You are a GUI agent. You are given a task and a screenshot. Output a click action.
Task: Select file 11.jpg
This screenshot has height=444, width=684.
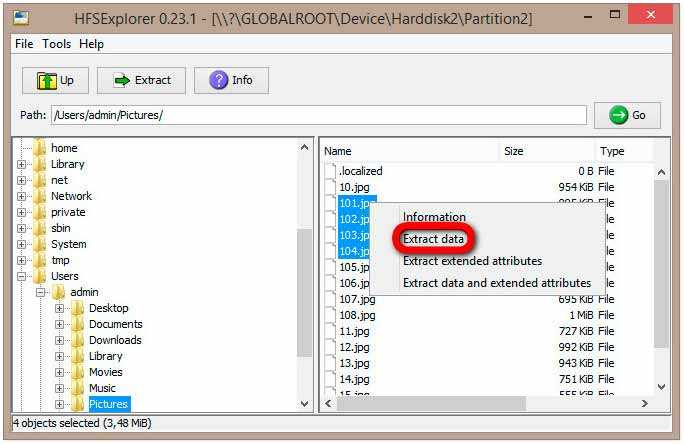pyautogui.click(x=354, y=331)
